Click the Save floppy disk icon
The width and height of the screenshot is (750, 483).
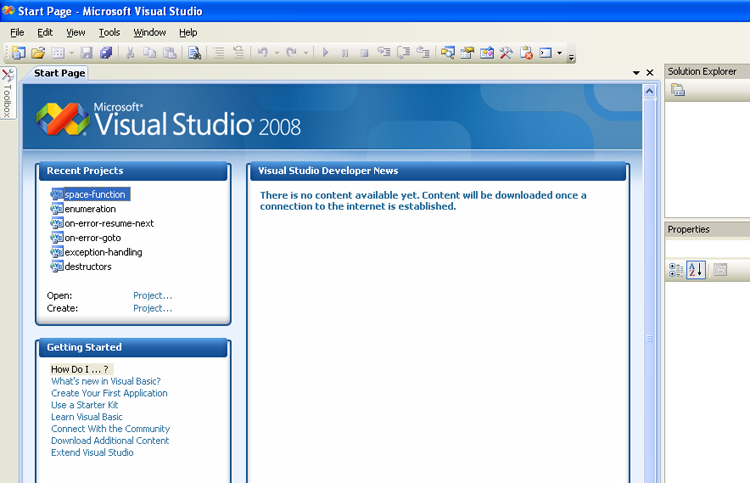87,53
